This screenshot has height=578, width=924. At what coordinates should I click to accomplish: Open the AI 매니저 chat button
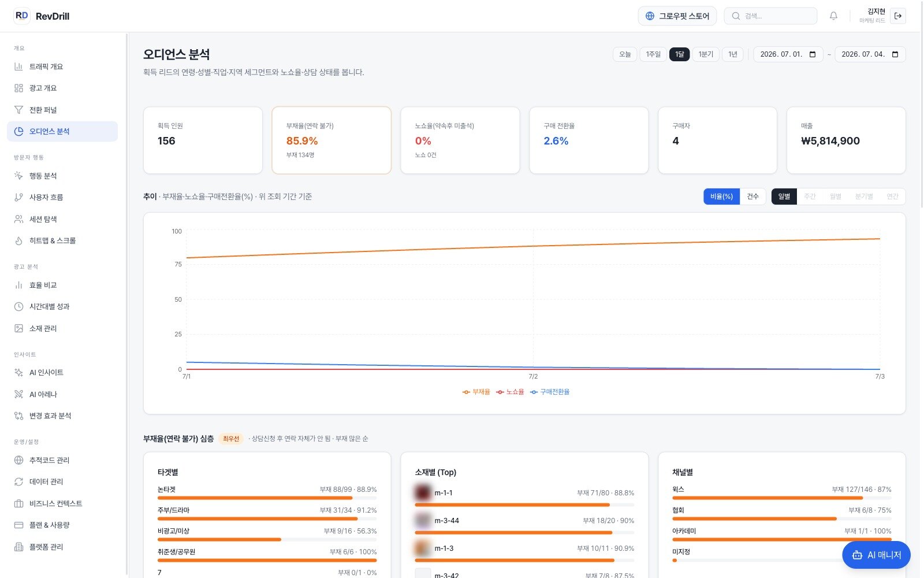point(876,555)
